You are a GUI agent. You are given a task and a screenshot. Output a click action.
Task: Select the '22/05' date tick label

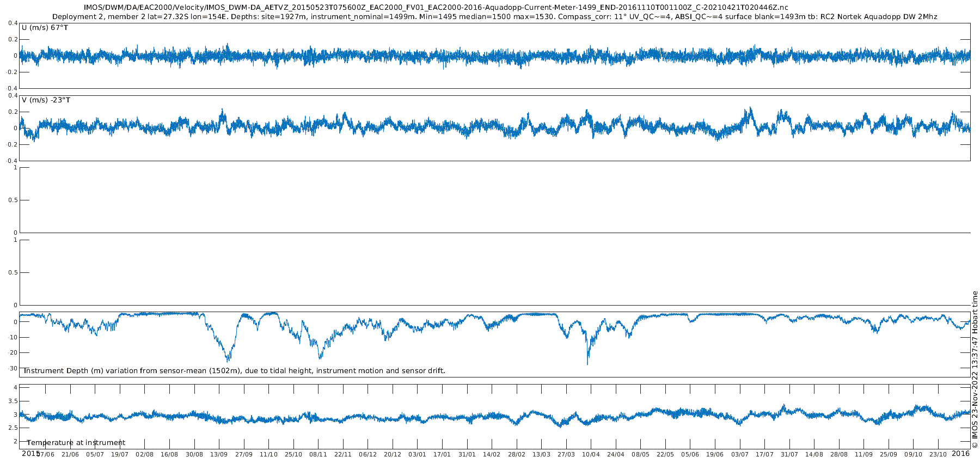click(x=665, y=454)
